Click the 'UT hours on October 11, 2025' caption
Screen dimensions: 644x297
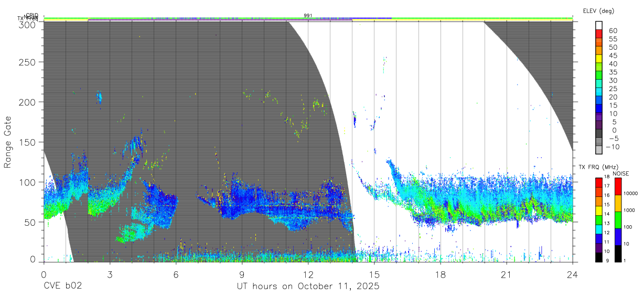[307, 287]
